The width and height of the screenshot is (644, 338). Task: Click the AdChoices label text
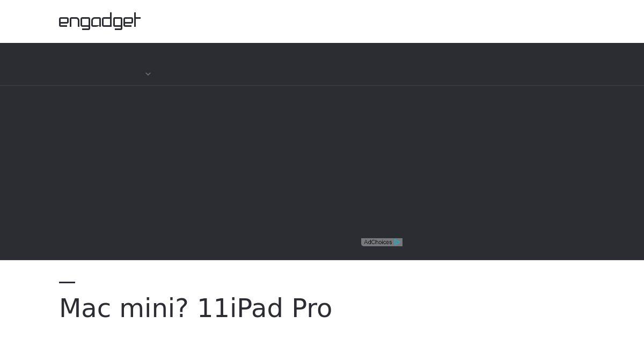378,243
